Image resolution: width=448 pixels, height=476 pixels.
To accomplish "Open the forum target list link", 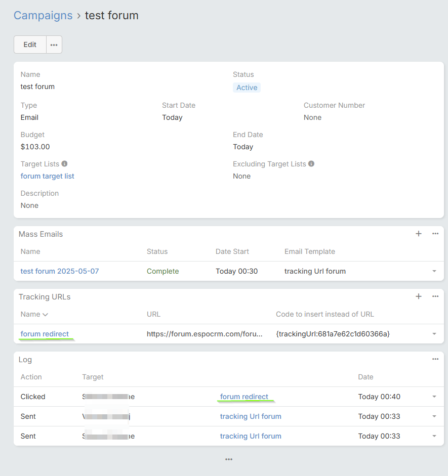I will pyautogui.click(x=48, y=176).
